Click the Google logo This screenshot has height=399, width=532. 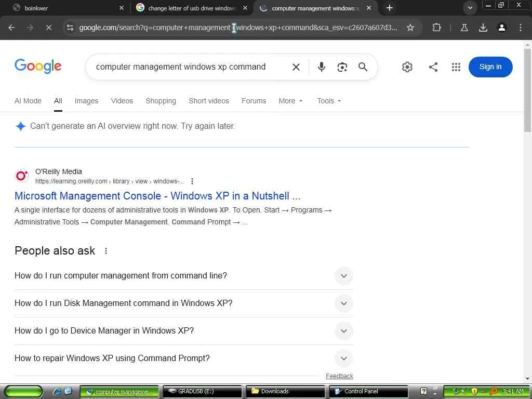[38, 66]
